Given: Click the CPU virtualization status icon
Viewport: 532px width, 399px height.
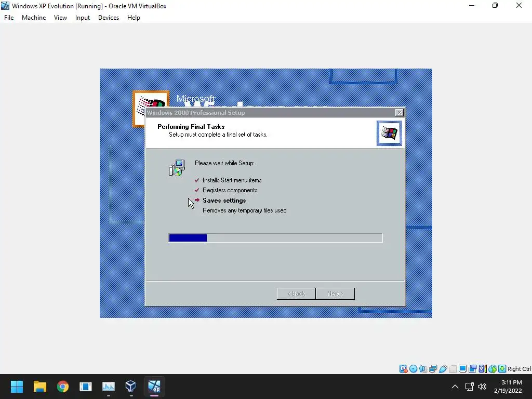Looking at the screenshot, I should click(x=482, y=369).
